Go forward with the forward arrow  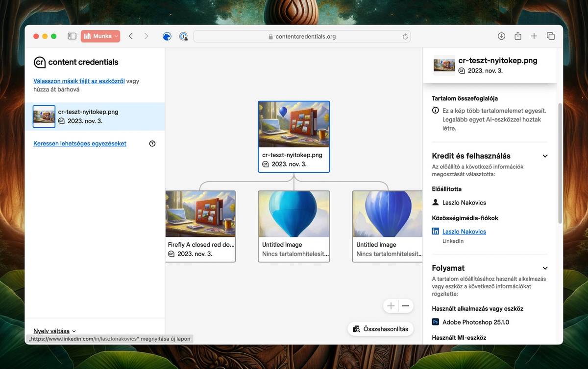click(146, 36)
